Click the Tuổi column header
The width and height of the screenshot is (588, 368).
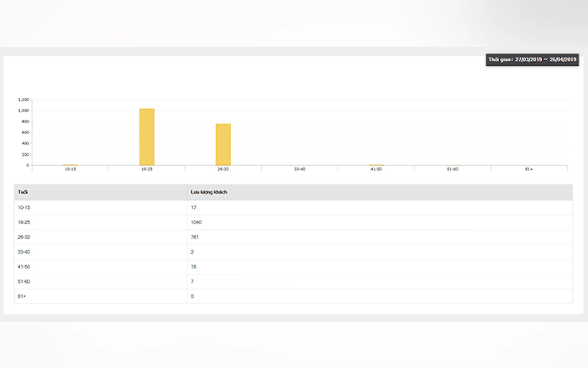click(x=23, y=192)
